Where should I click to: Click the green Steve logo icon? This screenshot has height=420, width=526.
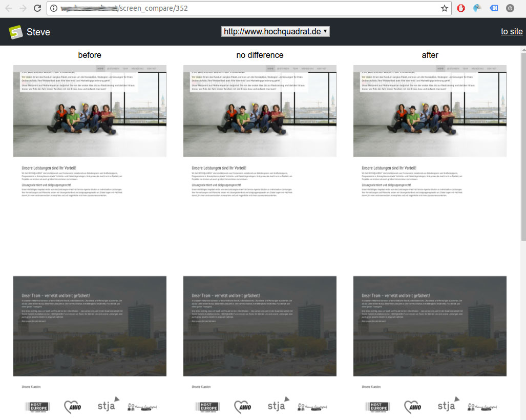[15, 32]
